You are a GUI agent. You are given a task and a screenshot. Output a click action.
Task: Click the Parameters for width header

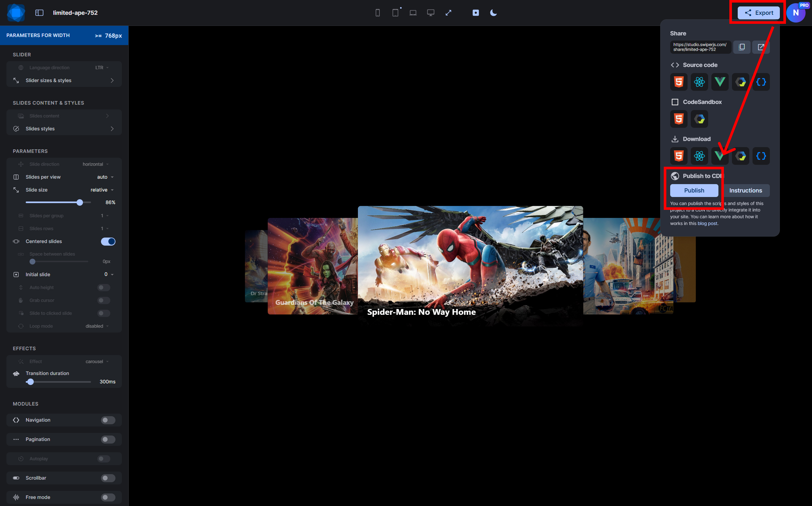coord(64,35)
